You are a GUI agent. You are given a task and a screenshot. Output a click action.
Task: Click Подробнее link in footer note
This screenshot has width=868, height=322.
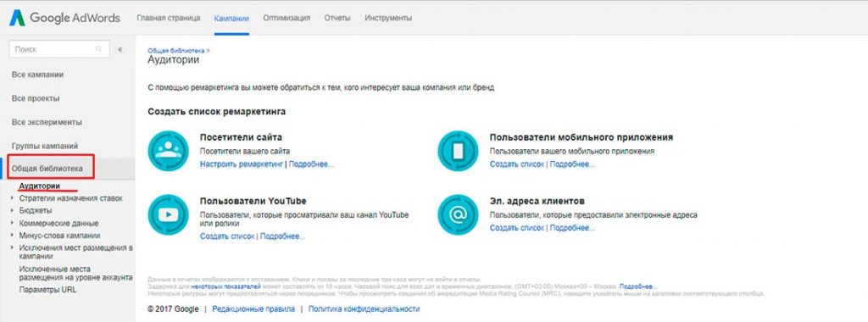pos(638,286)
